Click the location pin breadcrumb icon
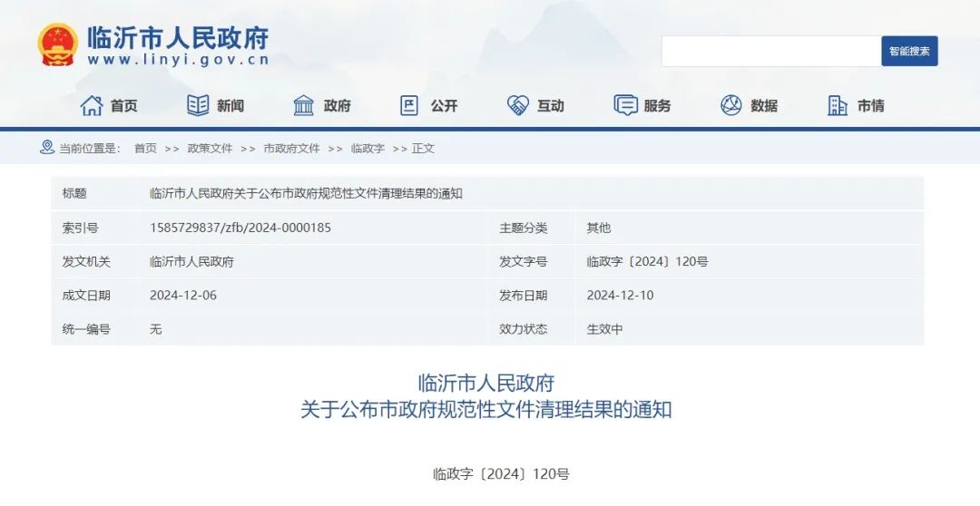This screenshot has width=980, height=506. [47, 147]
